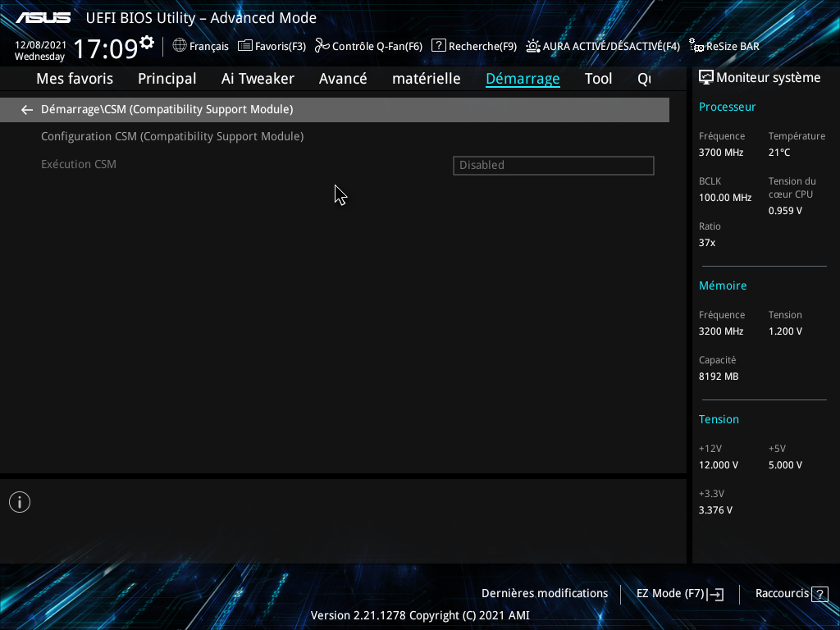Click the Mémoire section heading
This screenshot has height=630, width=840.
pyautogui.click(x=723, y=286)
